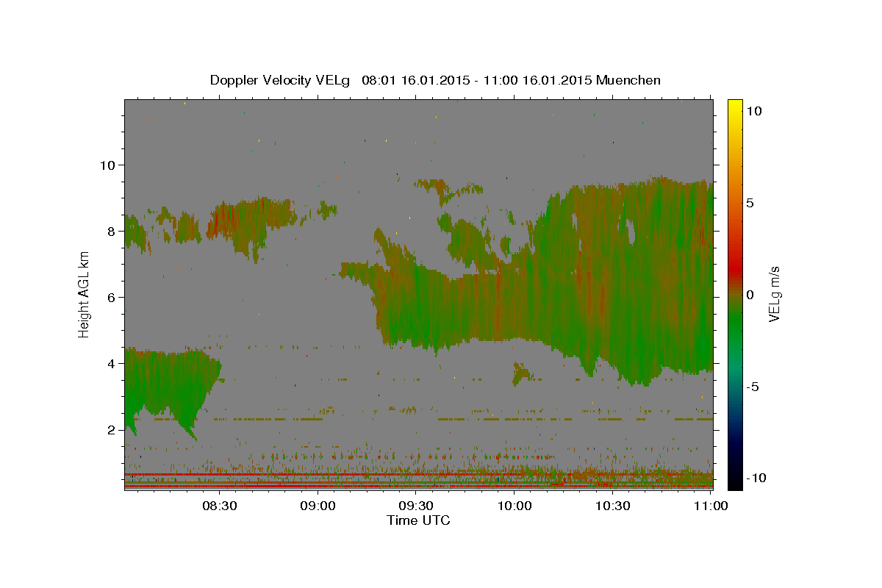The image size is (882, 588).
Task: Click the 'Time UTC' axis label
Action: click(x=418, y=520)
